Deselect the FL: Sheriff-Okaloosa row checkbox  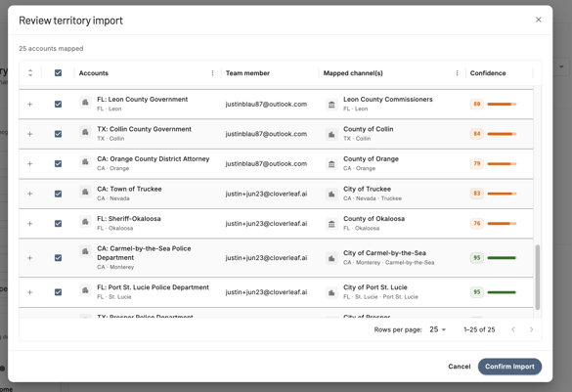point(58,224)
